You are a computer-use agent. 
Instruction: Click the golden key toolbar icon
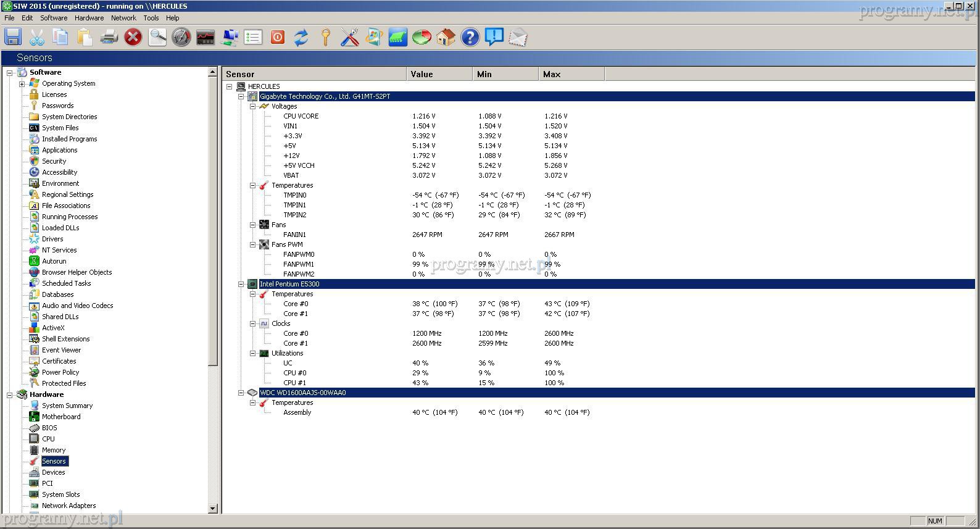[325, 38]
